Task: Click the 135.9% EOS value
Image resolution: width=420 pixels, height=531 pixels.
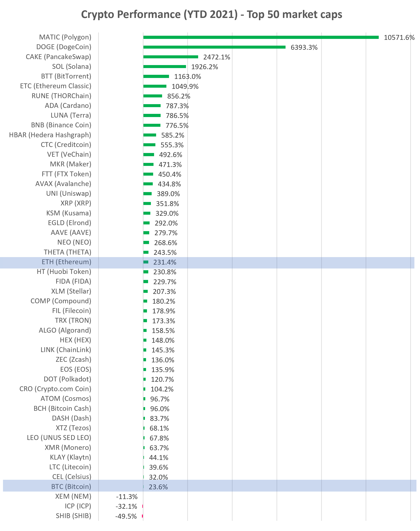Action: pos(162,369)
